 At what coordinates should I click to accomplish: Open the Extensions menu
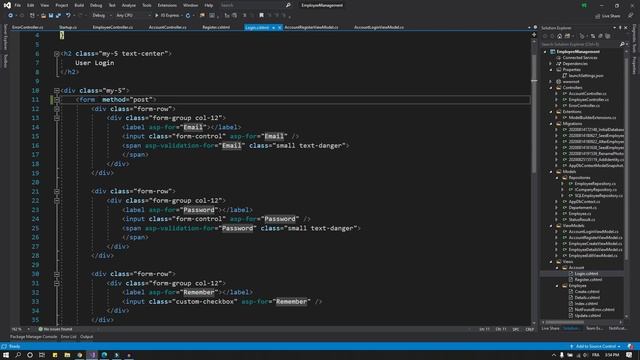(x=167, y=5)
